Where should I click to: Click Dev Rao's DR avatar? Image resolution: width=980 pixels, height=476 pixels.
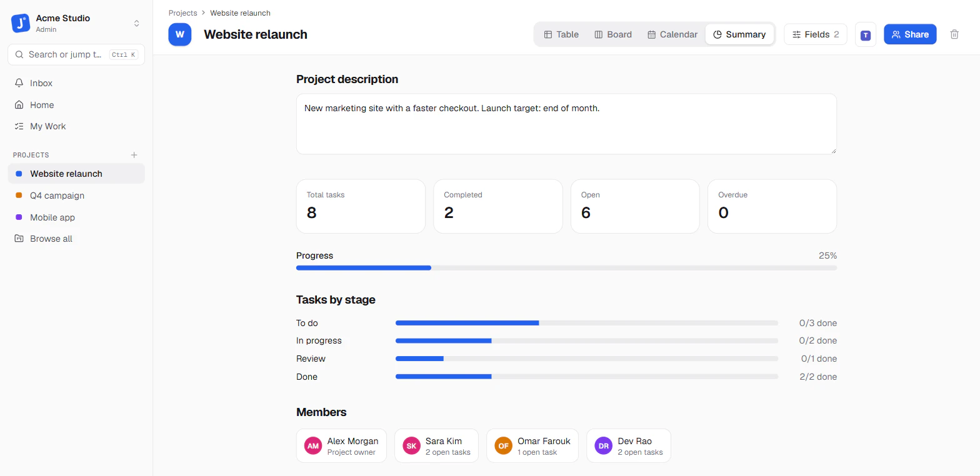[x=603, y=446]
